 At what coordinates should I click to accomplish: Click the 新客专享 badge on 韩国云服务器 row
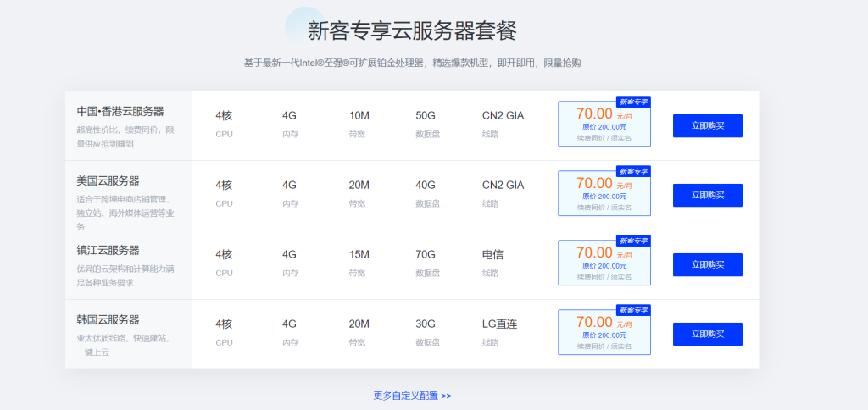(633, 310)
